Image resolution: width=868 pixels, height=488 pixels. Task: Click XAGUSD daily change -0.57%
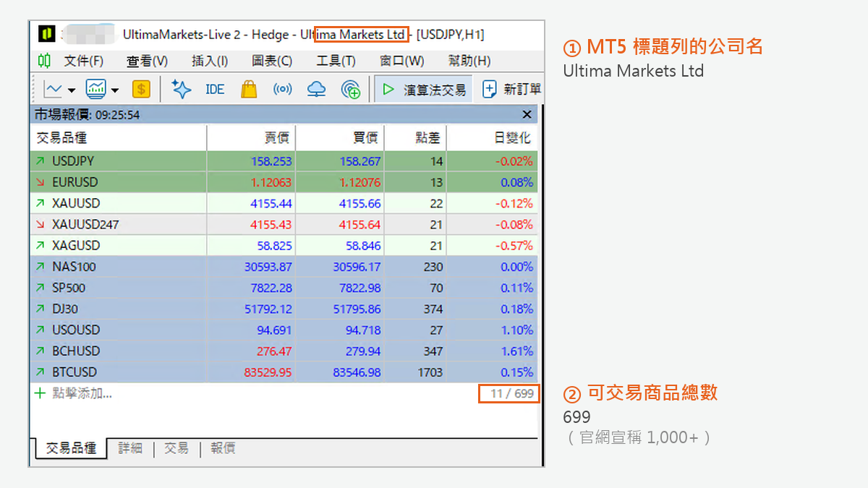point(514,245)
